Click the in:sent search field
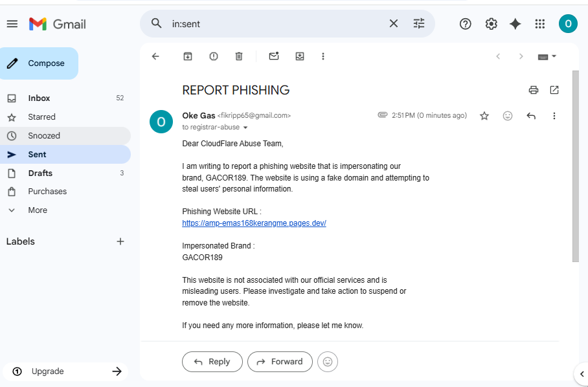The height and width of the screenshot is (387, 588). [277, 24]
